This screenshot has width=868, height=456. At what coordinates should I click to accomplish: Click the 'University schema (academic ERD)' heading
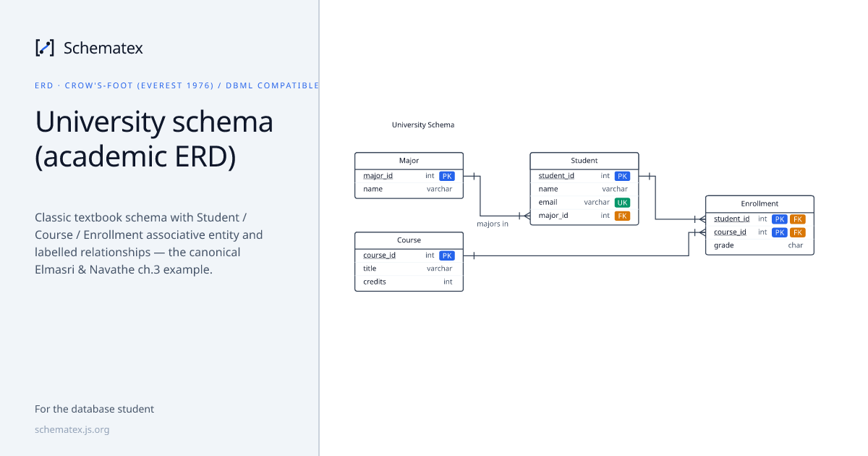(x=154, y=140)
